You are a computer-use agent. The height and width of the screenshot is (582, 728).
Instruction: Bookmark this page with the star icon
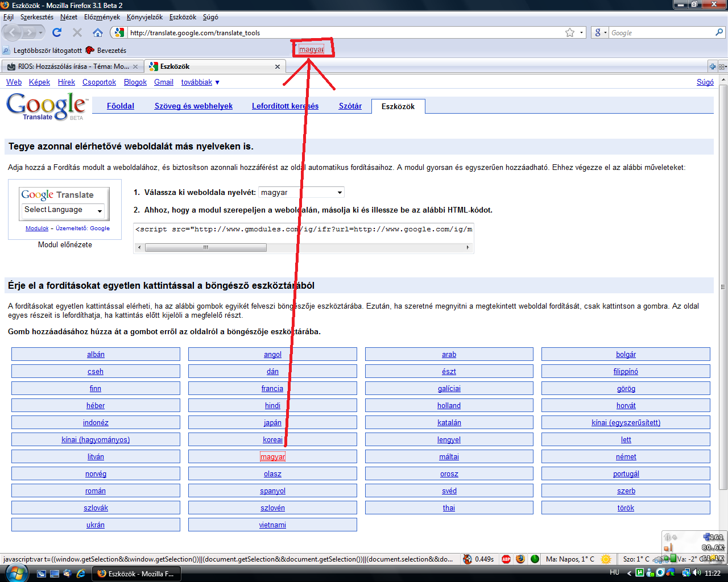(x=570, y=32)
